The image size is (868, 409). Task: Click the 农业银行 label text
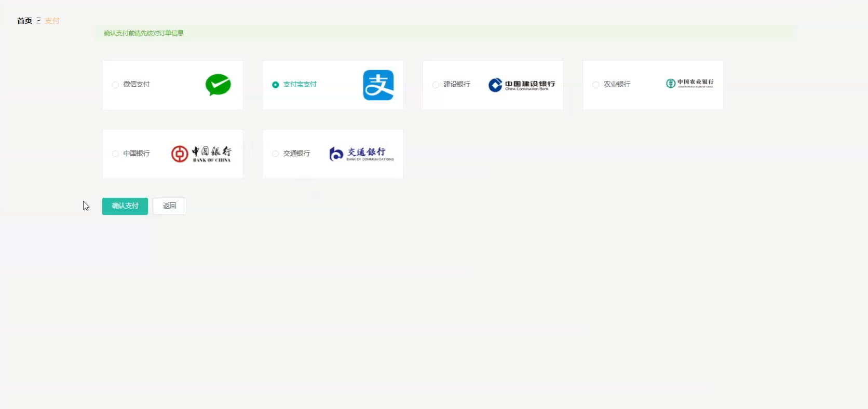click(x=617, y=85)
